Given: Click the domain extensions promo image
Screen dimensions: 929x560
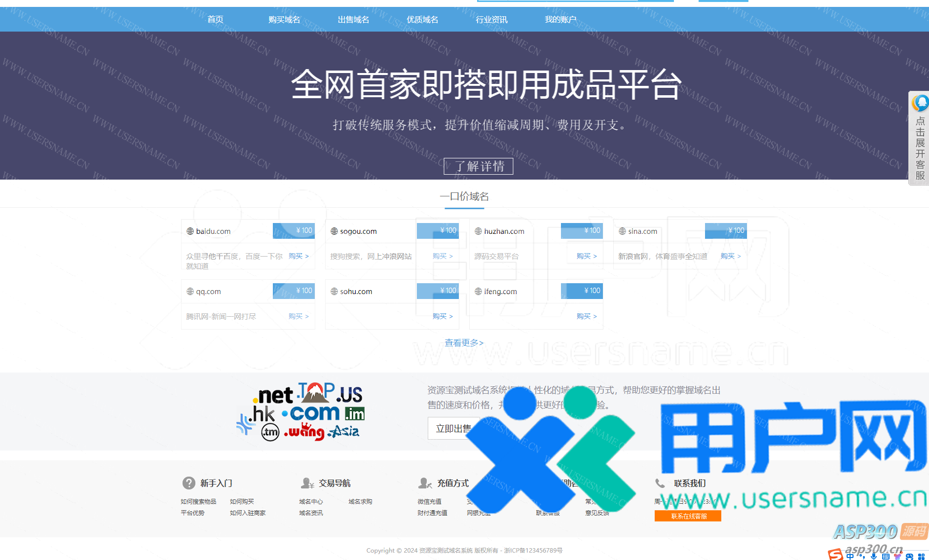Looking at the screenshot, I should 301,412.
